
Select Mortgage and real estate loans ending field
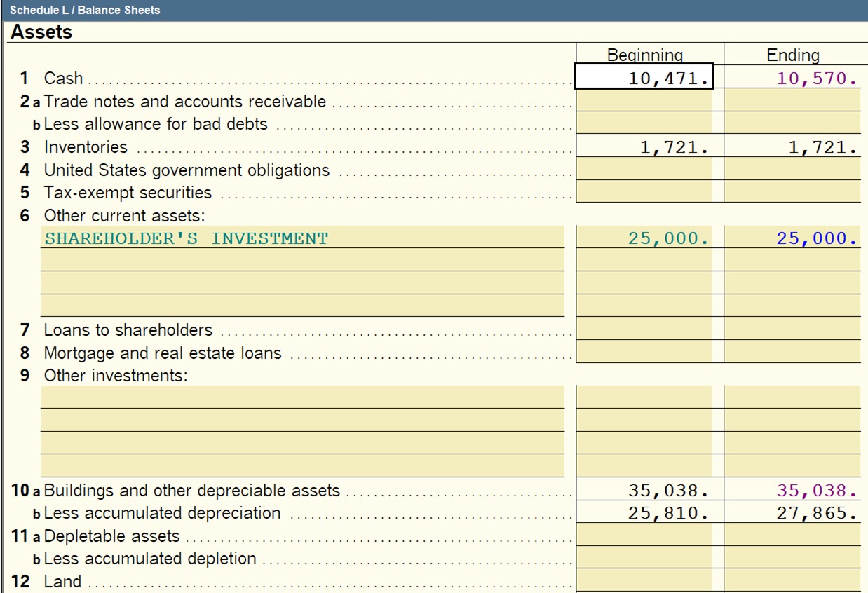[x=792, y=353]
